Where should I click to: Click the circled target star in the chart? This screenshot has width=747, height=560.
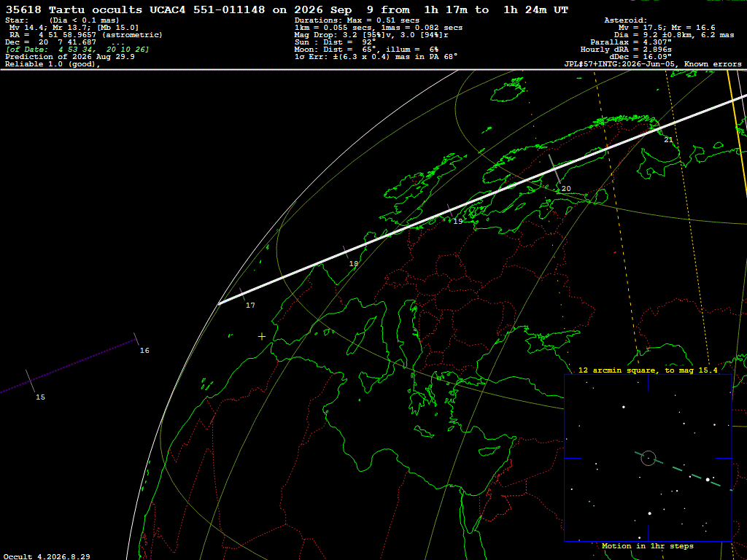[649, 458]
